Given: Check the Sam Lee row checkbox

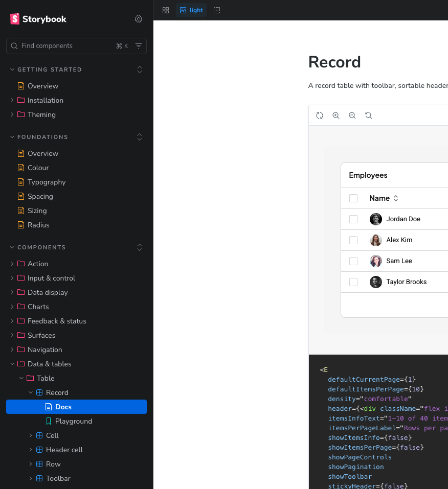Looking at the screenshot, I should pyautogui.click(x=353, y=261).
